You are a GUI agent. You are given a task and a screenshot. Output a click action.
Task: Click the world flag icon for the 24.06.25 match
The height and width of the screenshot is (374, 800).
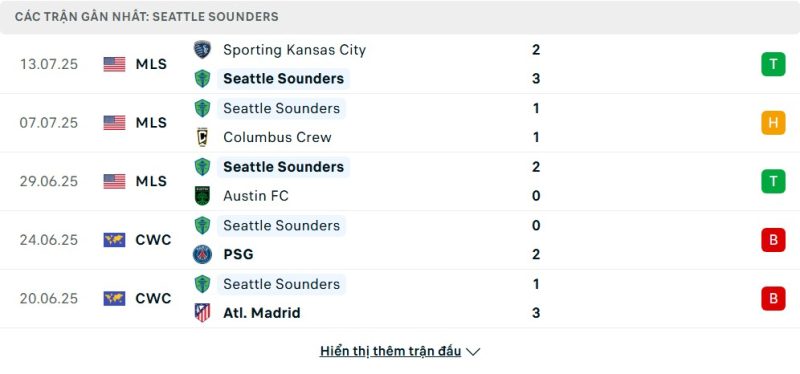click(114, 240)
